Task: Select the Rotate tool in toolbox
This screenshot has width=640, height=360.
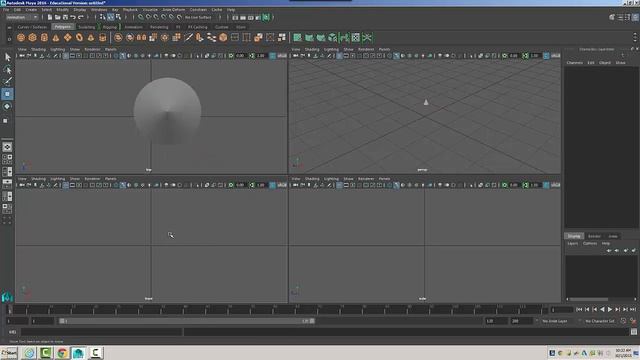Action: [7, 107]
